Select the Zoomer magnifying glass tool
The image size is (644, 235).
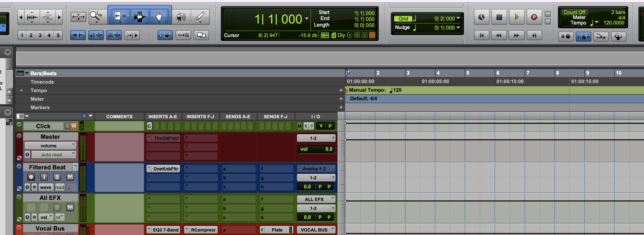96,15
